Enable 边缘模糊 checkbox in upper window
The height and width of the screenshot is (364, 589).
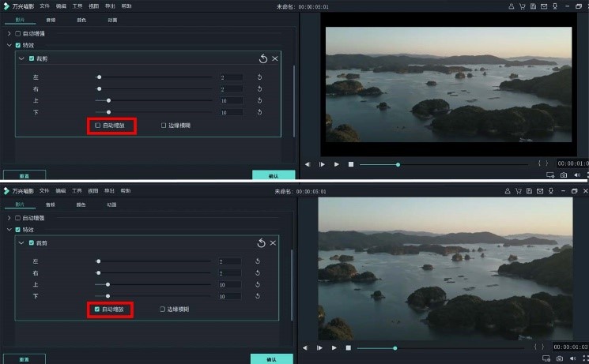pyautogui.click(x=164, y=126)
